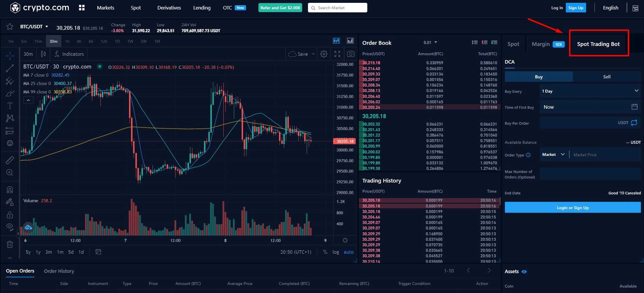The width and height of the screenshot is (644, 293).
Task: Open the Markets menu
Action: (106, 8)
